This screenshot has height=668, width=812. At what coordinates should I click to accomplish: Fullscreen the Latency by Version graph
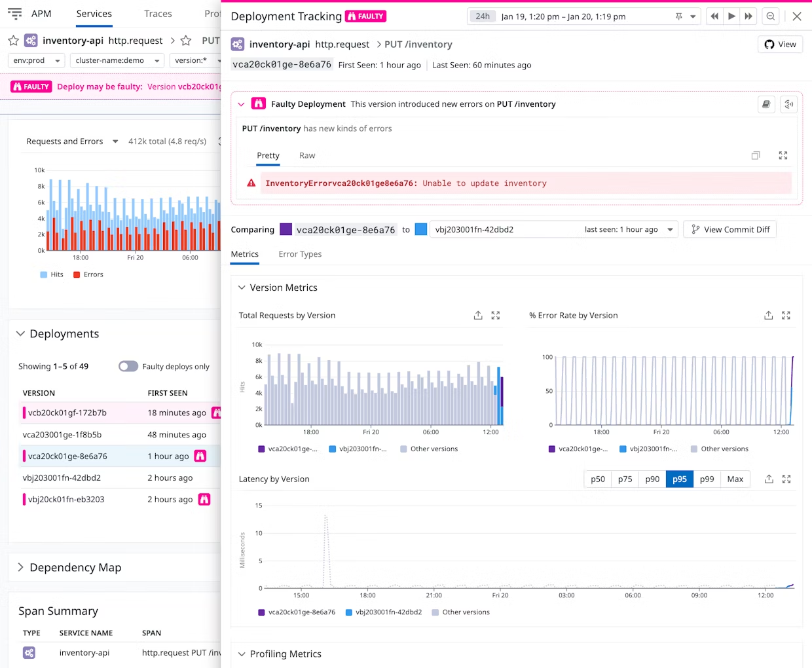[x=786, y=479]
